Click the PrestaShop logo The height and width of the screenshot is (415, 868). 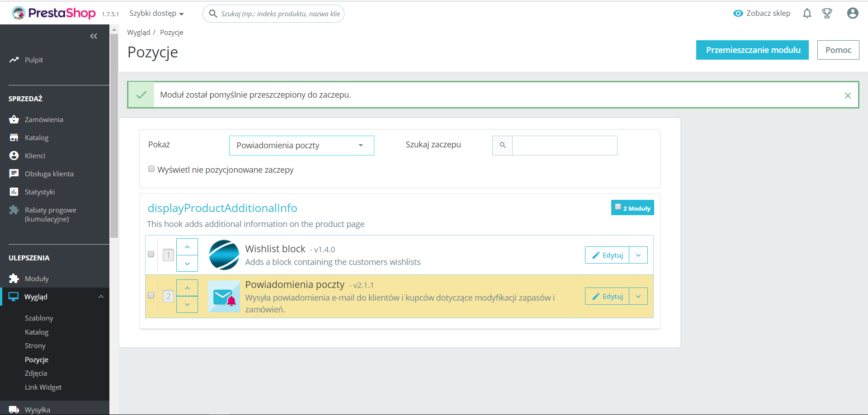pos(54,13)
